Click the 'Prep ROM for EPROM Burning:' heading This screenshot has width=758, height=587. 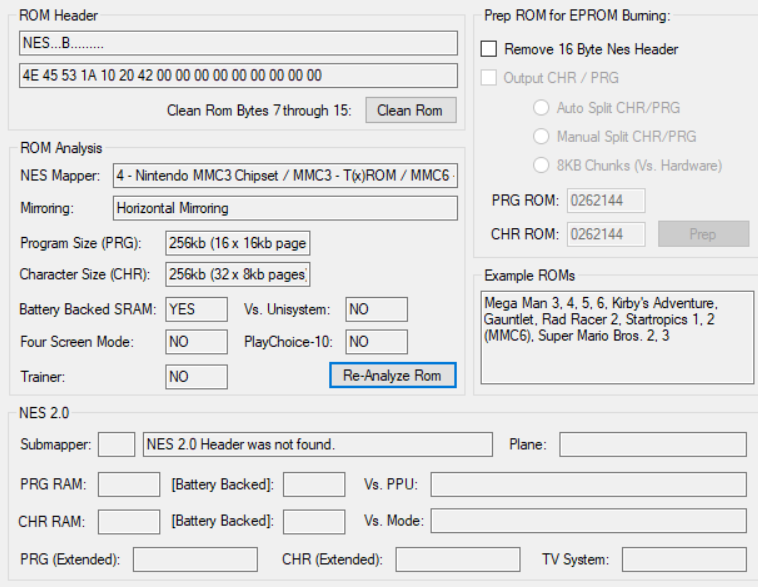(x=577, y=15)
